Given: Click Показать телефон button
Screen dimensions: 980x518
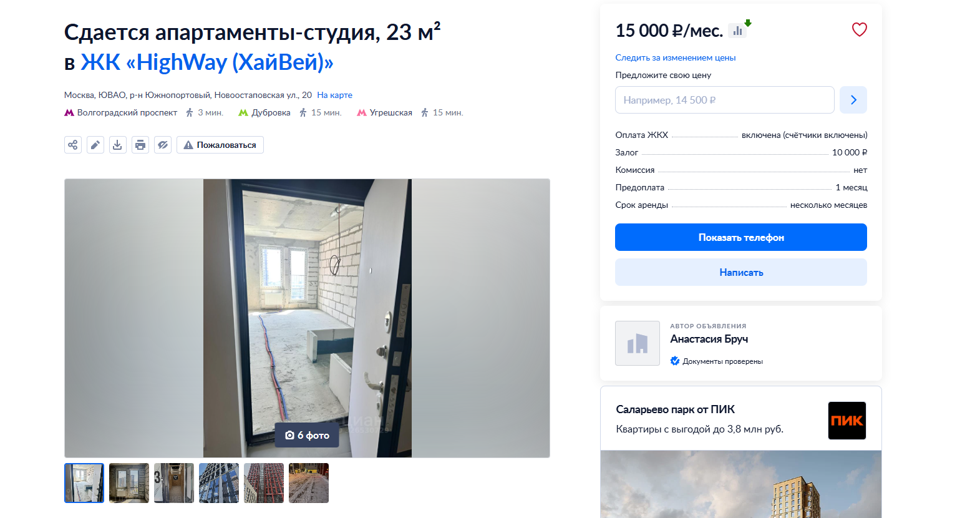Looking at the screenshot, I should point(741,237).
